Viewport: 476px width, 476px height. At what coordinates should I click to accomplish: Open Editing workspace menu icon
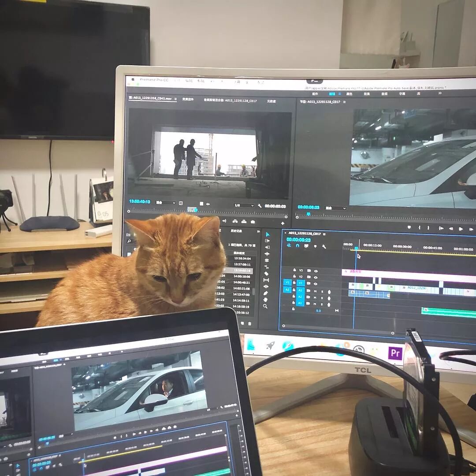tap(339, 94)
